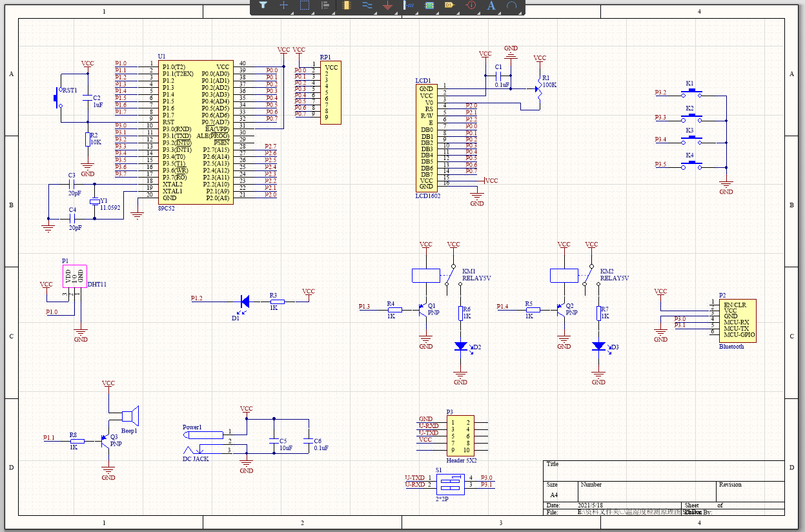Click the K3 push button symbol
The image size is (805, 532).
692,140
